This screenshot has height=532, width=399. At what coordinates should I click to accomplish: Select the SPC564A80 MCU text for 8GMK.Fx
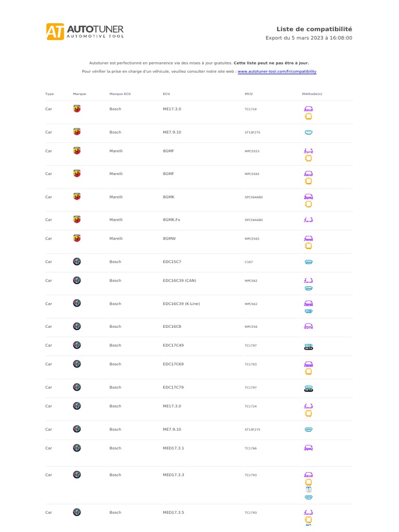254,220
